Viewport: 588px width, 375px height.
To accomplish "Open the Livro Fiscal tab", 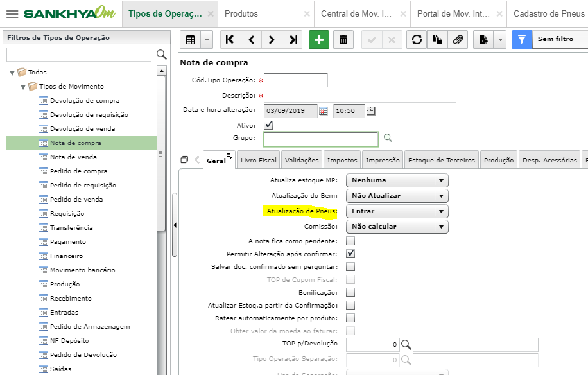I will 259,160.
